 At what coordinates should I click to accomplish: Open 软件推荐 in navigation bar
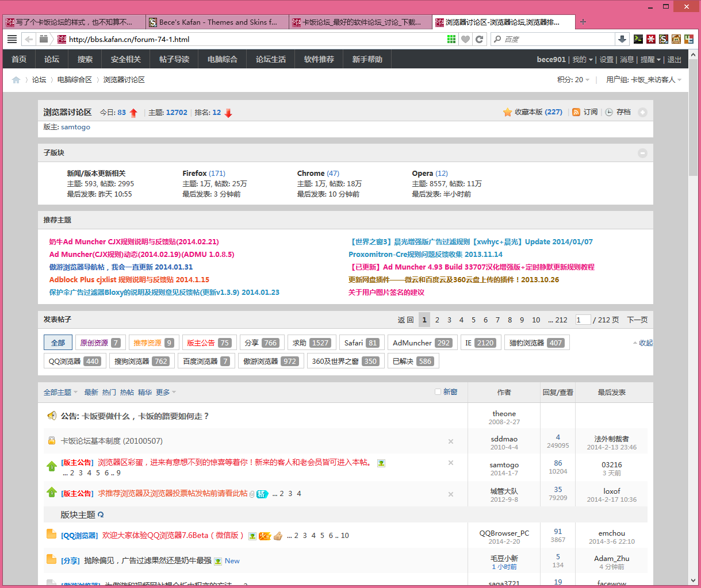[x=319, y=59]
